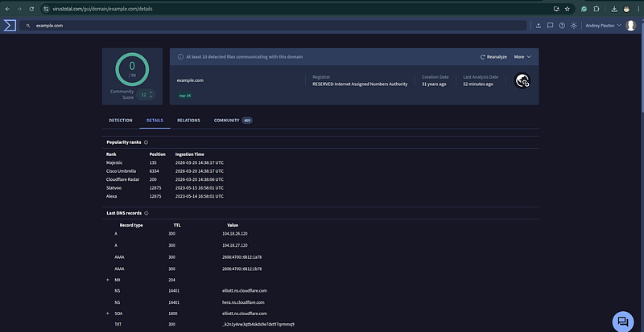644x332 pixels.
Task: Click the info icon beside Last DNS records
Action: (x=147, y=213)
